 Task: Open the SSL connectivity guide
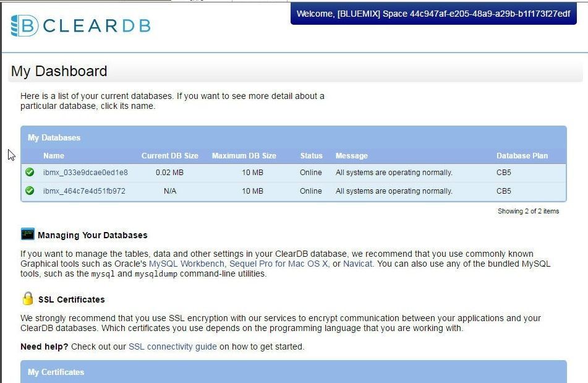tap(173, 346)
